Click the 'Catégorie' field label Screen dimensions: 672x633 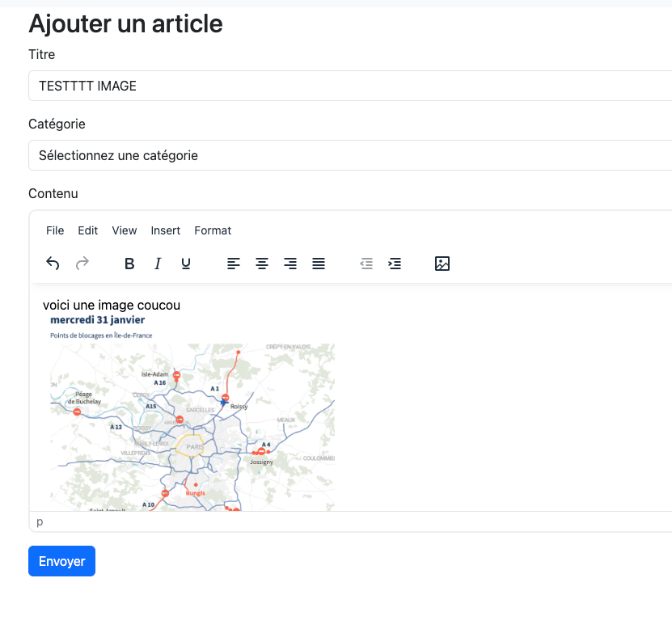[57, 124]
